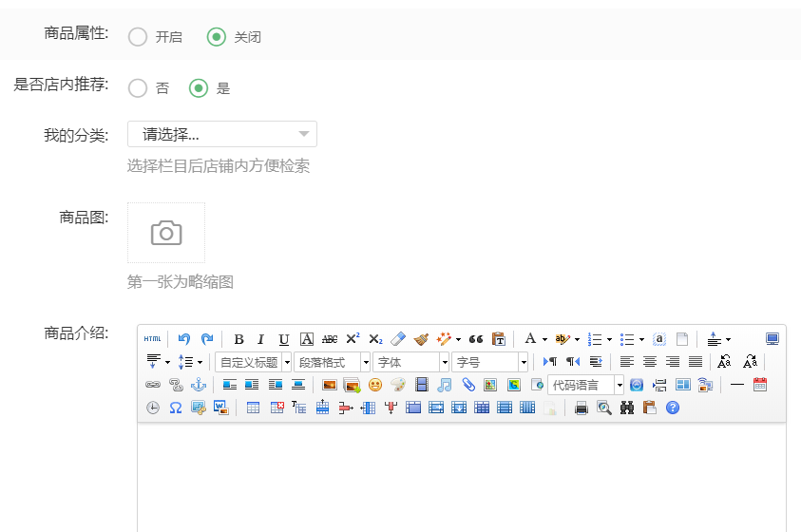The image size is (801, 532).
Task: Click the undo arrow in editor toolbar
Action: pos(184,339)
